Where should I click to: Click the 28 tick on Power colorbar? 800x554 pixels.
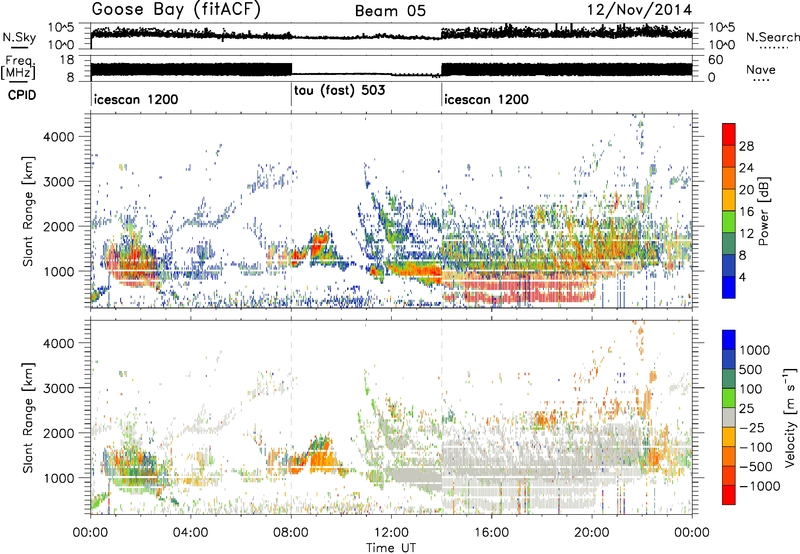(x=746, y=146)
